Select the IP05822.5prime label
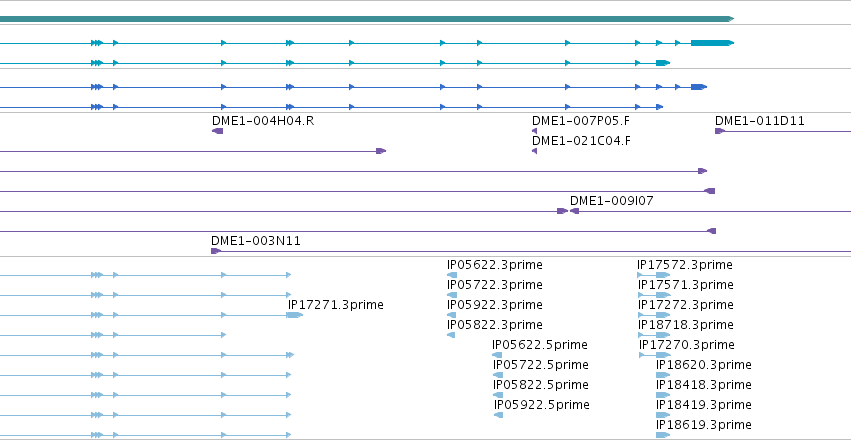Viewport: 851px width, 440px height. (541, 385)
